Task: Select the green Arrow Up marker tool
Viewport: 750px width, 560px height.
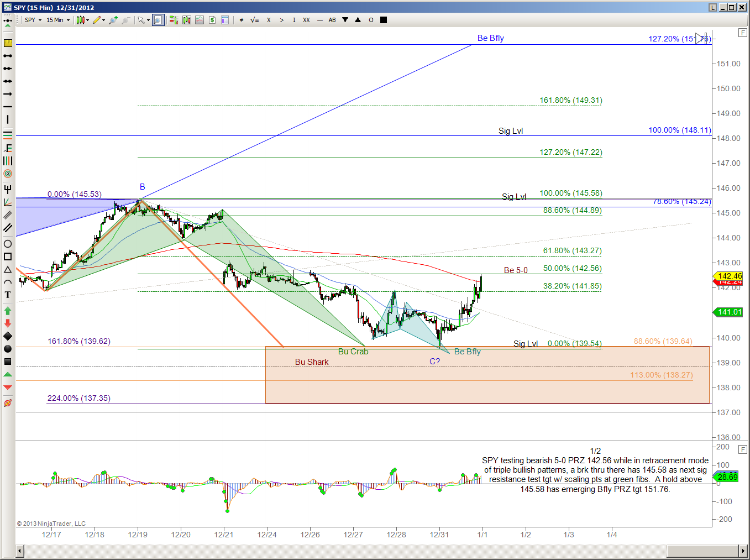Action: click(x=8, y=311)
